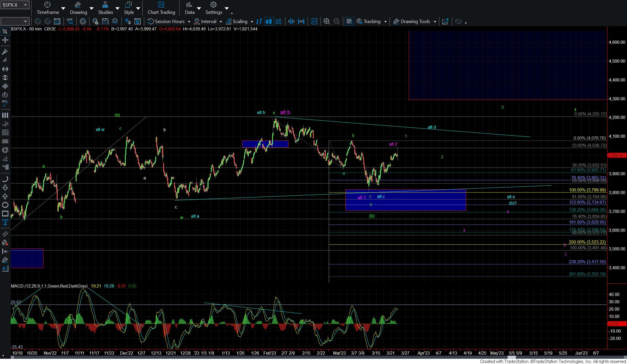Click the Session Hours button
The height and width of the screenshot is (364, 627).
coord(167,21)
